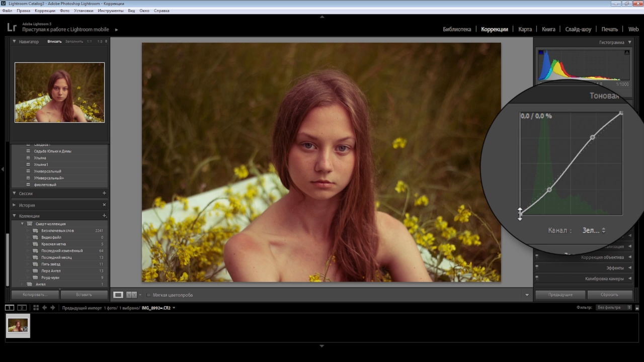Collapse the Навигатор panel

[14, 42]
